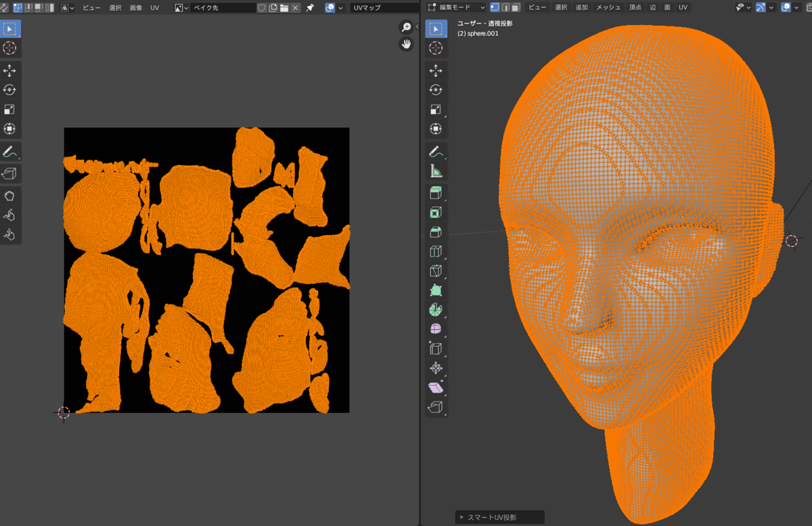
Task: Select the Knife tool
Action: pyautogui.click(x=436, y=271)
